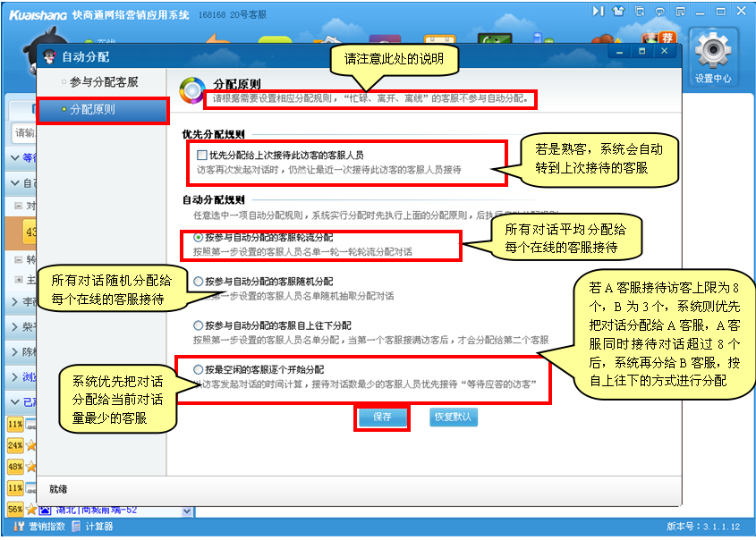The image size is (756, 540).
Task: Click the 恢复默认 button
Action: (x=453, y=418)
